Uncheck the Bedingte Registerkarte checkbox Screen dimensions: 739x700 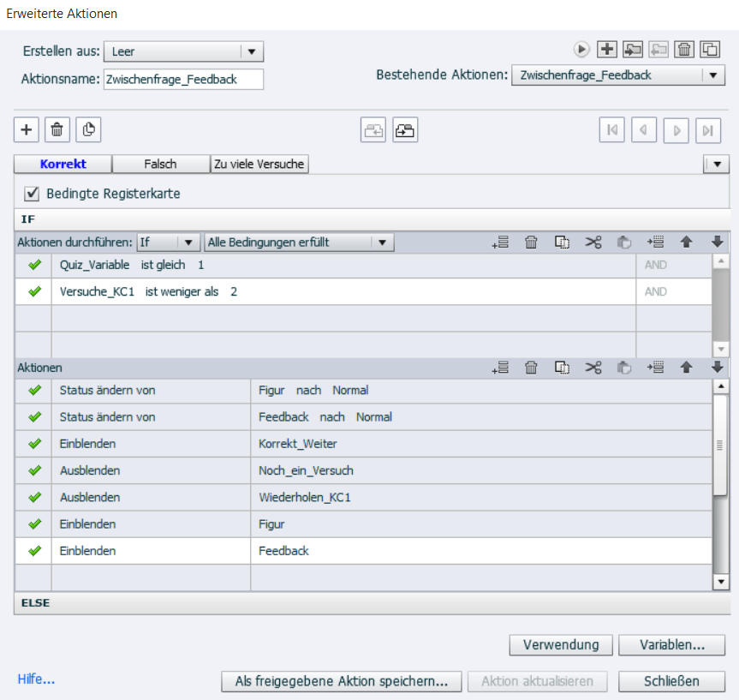[x=32, y=193]
